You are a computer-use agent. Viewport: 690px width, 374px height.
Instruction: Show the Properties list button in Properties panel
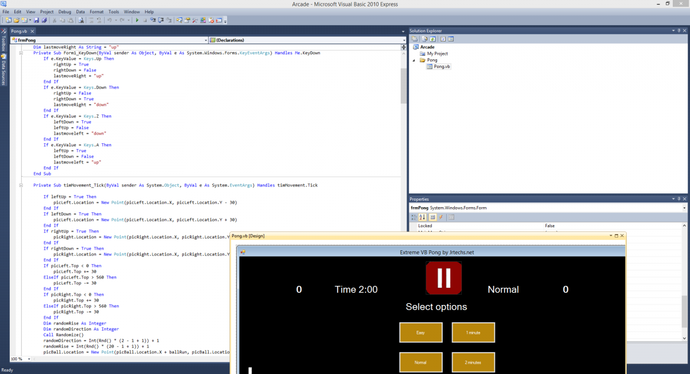(x=433, y=217)
